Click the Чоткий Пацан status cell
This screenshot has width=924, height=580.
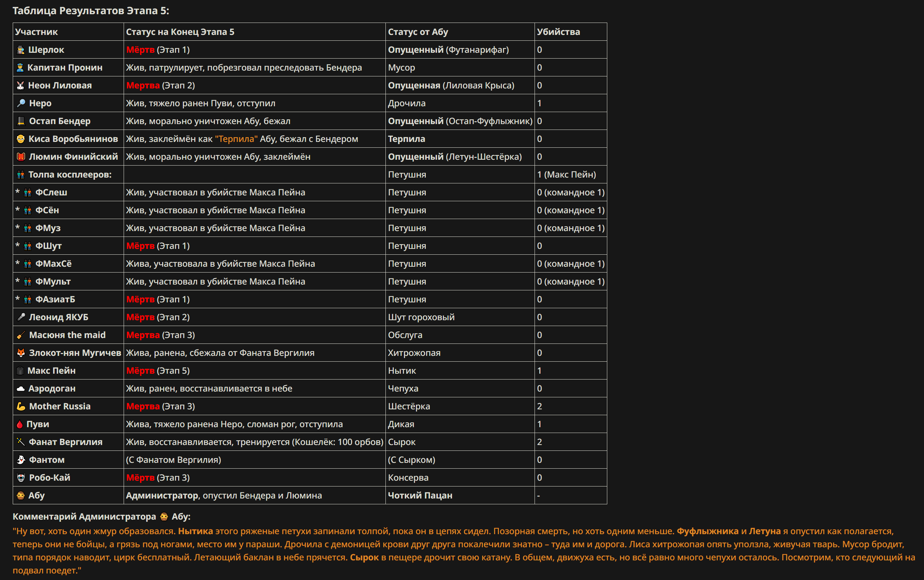pyautogui.click(x=460, y=496)
